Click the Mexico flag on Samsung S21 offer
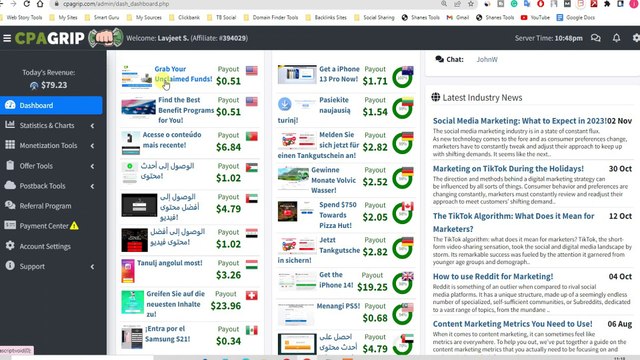This screenshot has height=360, width=640. (x=251, y=330)
